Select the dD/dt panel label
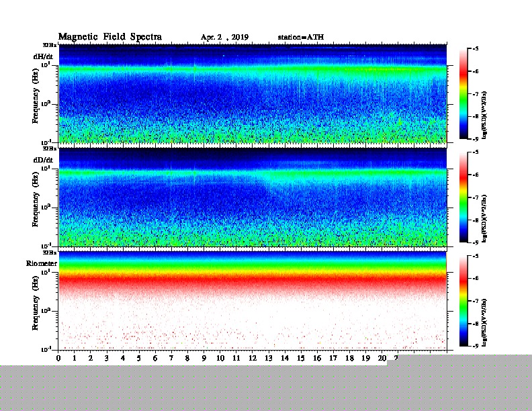Screen dimensions: 532x411 (43, 160)
